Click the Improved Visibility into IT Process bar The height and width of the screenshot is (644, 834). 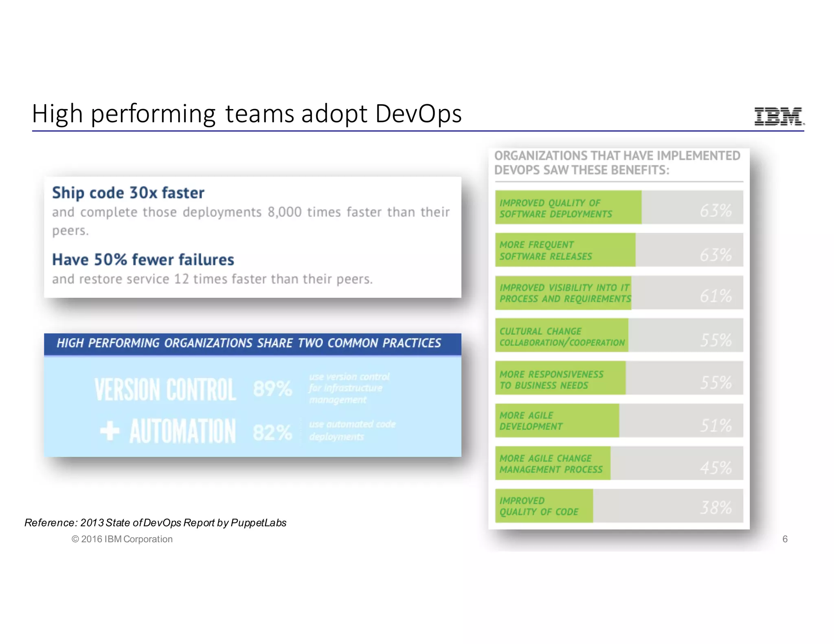click(563, 293)
